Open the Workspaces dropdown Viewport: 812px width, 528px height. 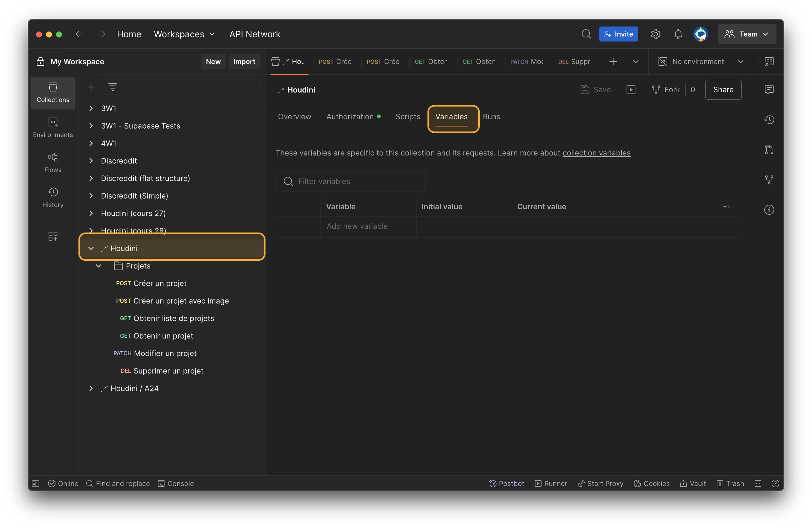click(x=184, y=34)
